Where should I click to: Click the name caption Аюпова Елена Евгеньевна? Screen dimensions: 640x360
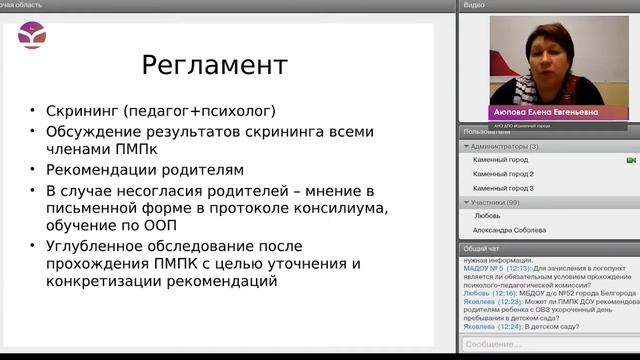pos(546,112)
